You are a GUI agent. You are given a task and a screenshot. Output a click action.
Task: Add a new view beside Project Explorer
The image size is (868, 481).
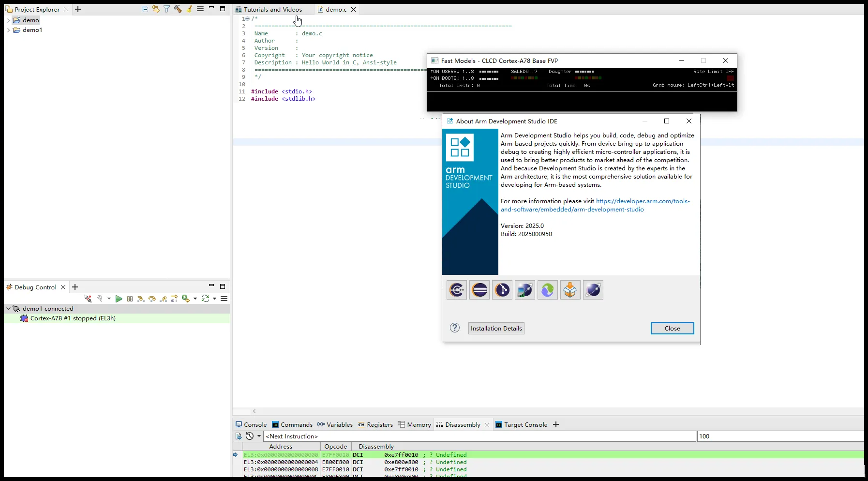78,9
